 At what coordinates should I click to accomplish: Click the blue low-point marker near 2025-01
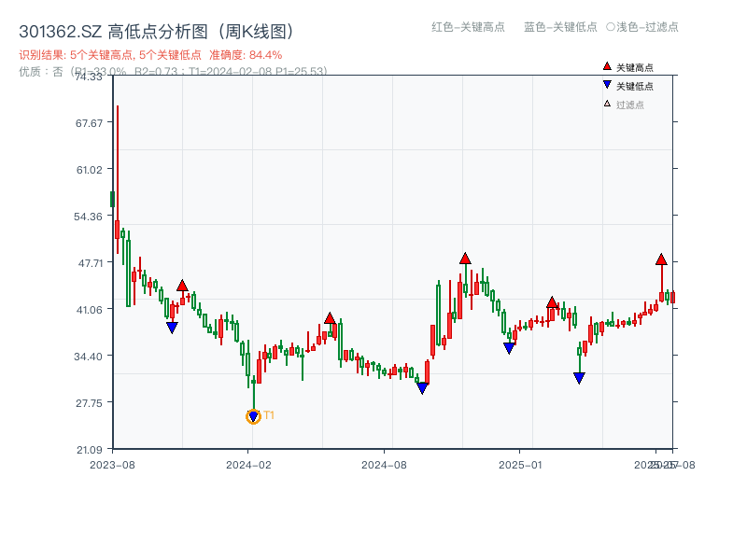[509, 345]
